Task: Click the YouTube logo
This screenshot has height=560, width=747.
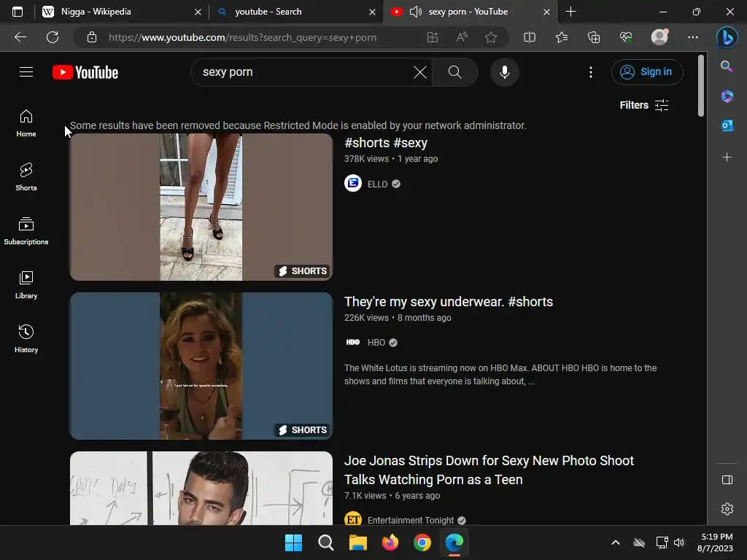Action: pyautogui.click(x=85, y=72)
